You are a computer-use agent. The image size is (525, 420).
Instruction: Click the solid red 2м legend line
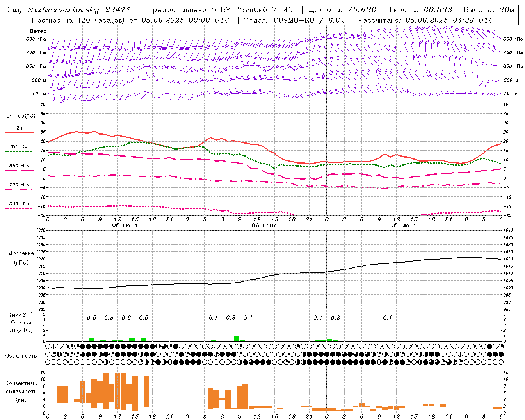[19, 132]
